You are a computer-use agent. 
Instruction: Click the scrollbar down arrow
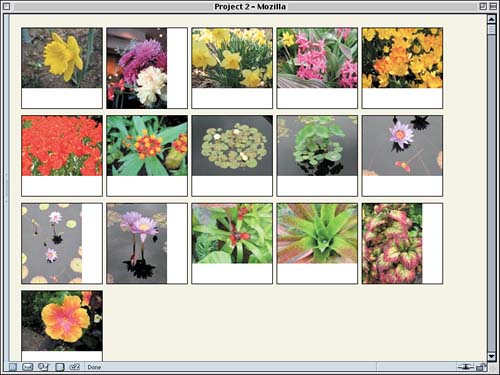492,356
